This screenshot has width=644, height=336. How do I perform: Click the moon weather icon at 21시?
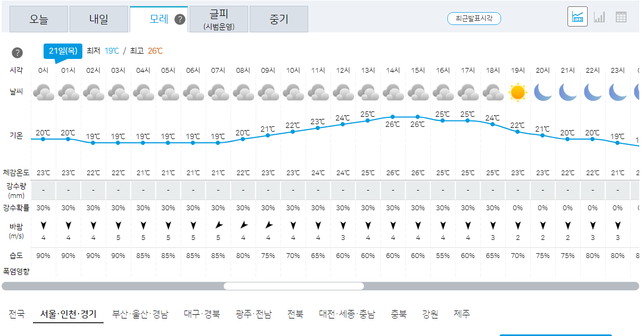coord(567,91)
